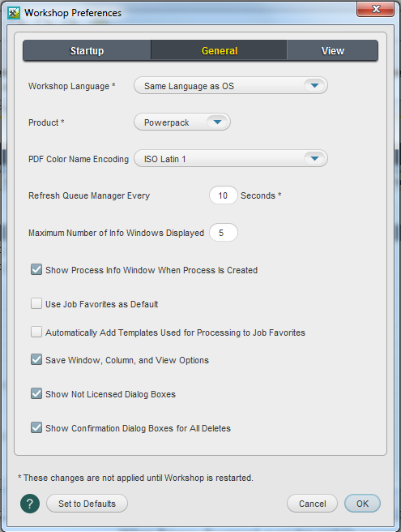Close the Workshop Preferences window
This screenshot has height=532, width=401.
click(375, 9)
